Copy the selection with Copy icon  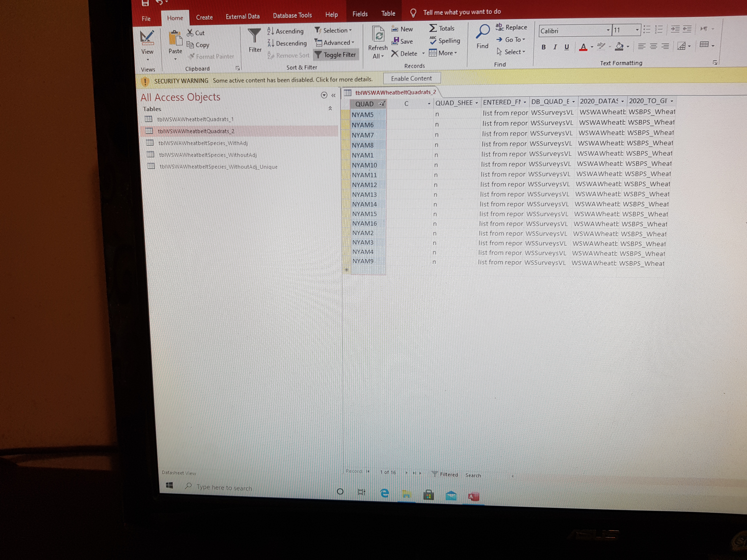click(x=198, y=45)
